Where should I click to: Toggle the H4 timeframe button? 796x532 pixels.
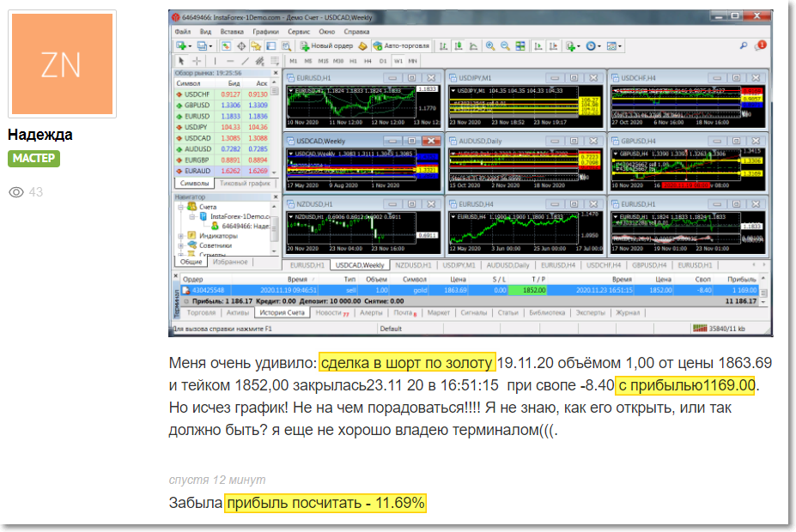pyautogui.click(x=368, y=61)
